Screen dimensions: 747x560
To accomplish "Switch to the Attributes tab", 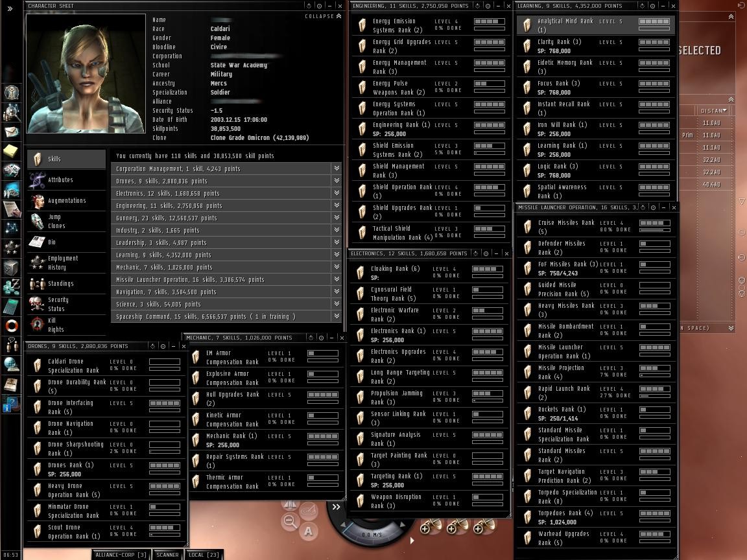I will click(66, 180).
